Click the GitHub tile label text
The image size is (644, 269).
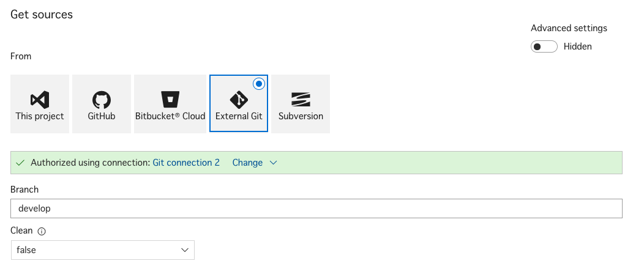(x=102, y=116)
